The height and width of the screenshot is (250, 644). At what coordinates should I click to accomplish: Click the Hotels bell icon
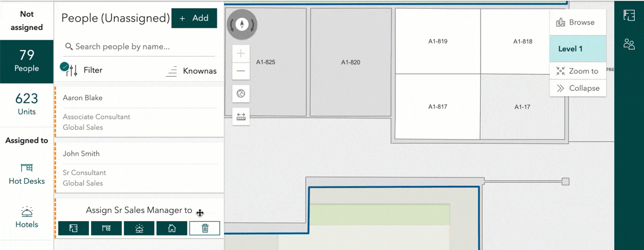point(27,211)
